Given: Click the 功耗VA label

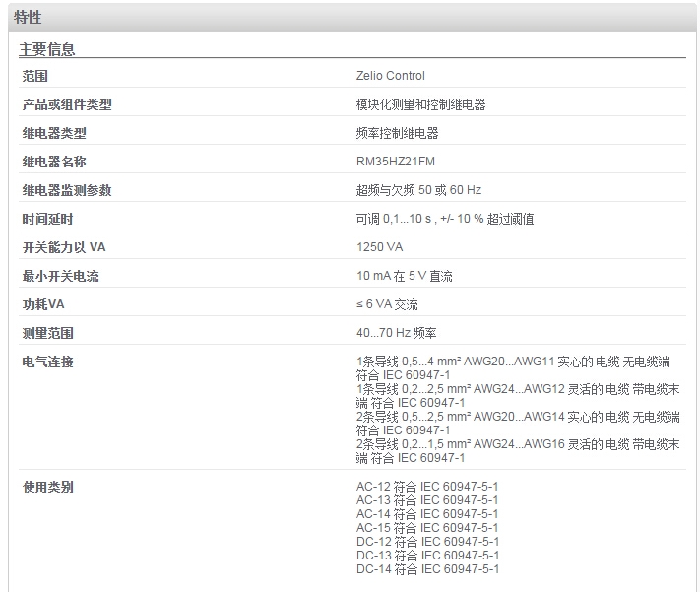Looking at the screenshot, I should 43,304.
